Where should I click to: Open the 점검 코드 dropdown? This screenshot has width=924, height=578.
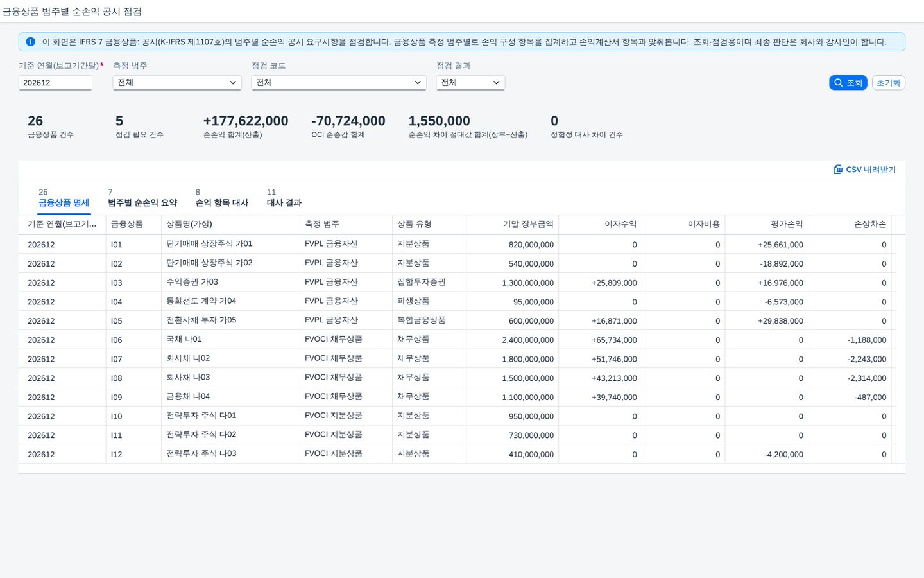[339, 82]
